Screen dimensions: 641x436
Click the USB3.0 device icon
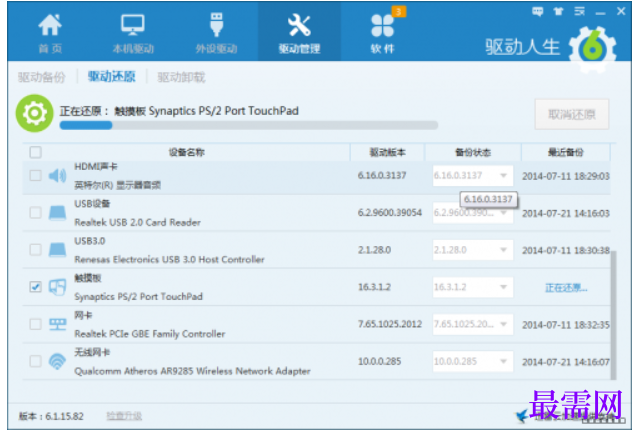click(x=57, y=250)
